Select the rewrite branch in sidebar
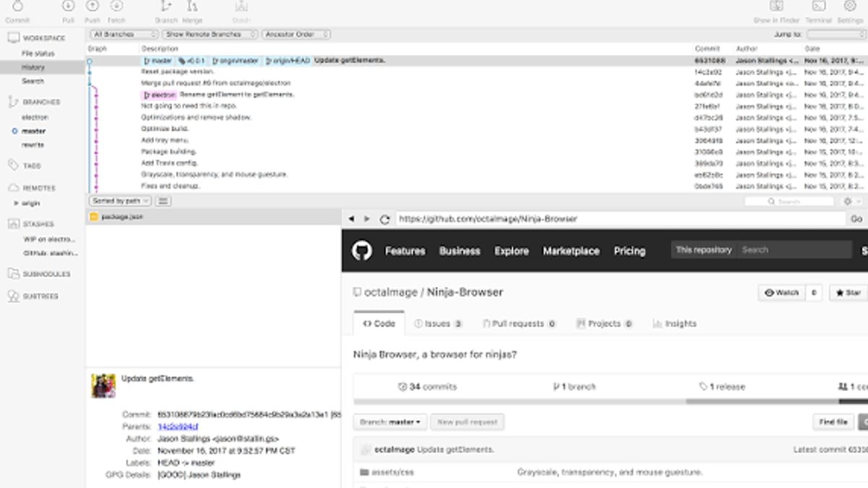 tap(33, 145)
